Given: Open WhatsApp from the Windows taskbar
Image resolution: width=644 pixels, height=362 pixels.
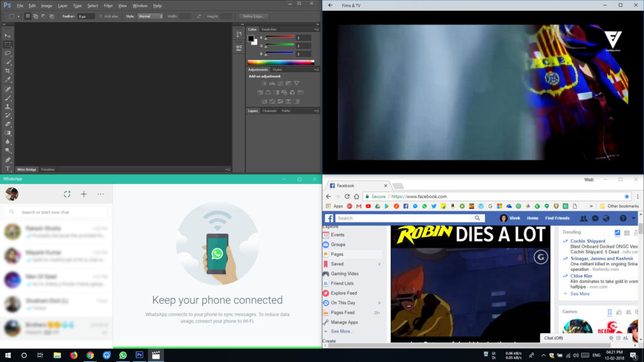Looking at the screenshot, I should click(123, 355).
